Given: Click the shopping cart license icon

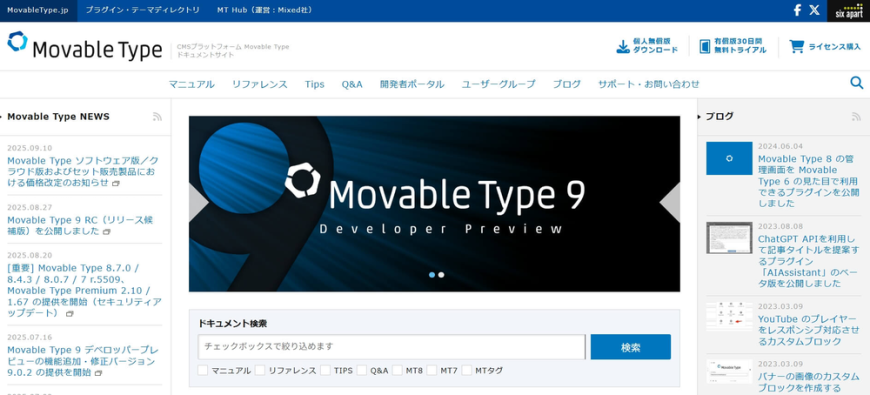Looking at the screenshot, I should (x=797, y=46).
